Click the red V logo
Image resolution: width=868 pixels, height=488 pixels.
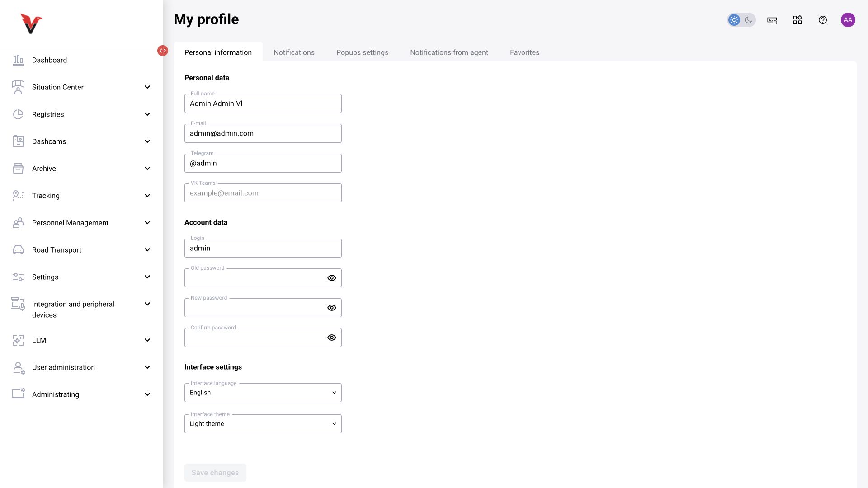click(31, 24)
